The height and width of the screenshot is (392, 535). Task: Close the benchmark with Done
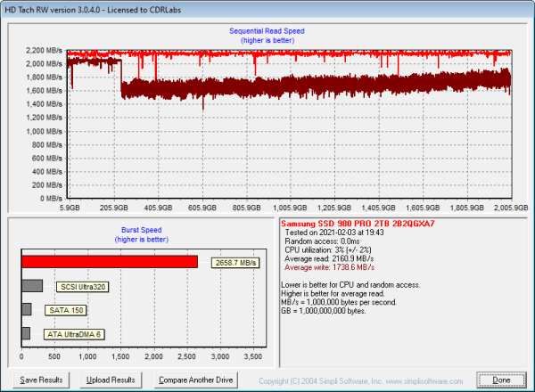coord(500,380)
